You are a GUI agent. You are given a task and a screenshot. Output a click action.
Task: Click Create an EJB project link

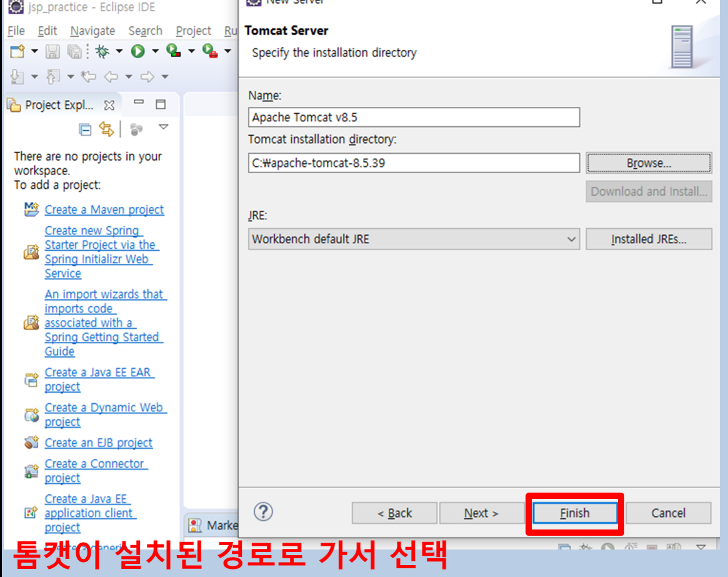(x=99, y=443)
